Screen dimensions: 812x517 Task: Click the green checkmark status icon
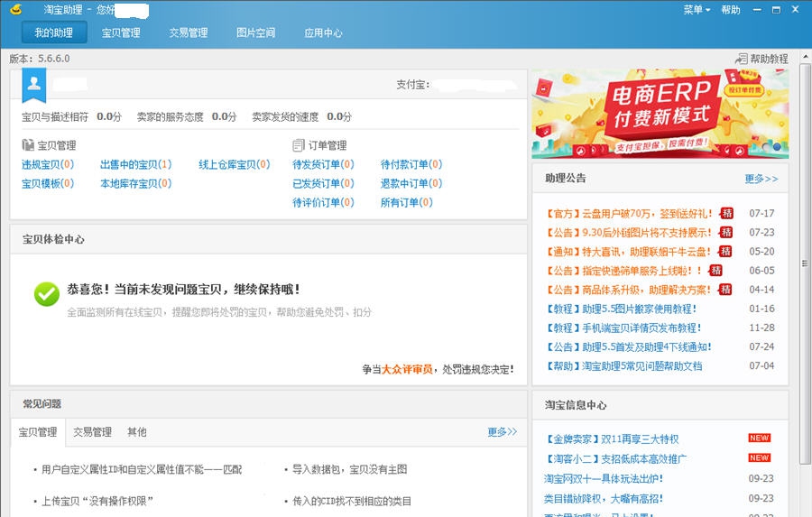47,294
